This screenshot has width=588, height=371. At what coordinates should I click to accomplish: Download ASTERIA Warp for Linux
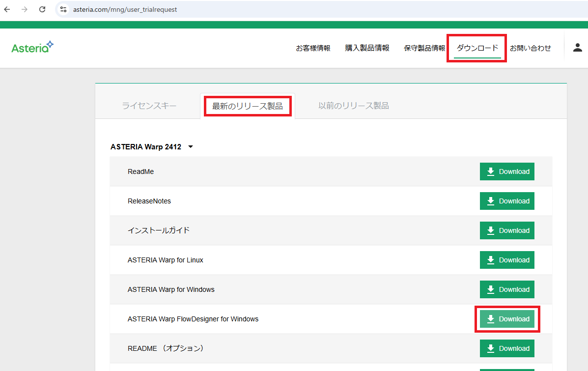[x=507, y=260]
